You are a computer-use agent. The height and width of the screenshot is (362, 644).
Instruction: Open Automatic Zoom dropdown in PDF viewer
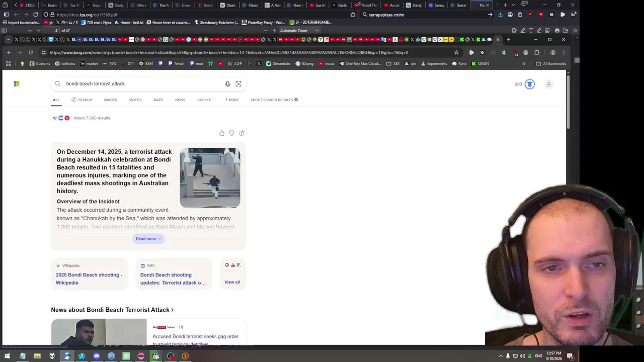tap(299, 31)
